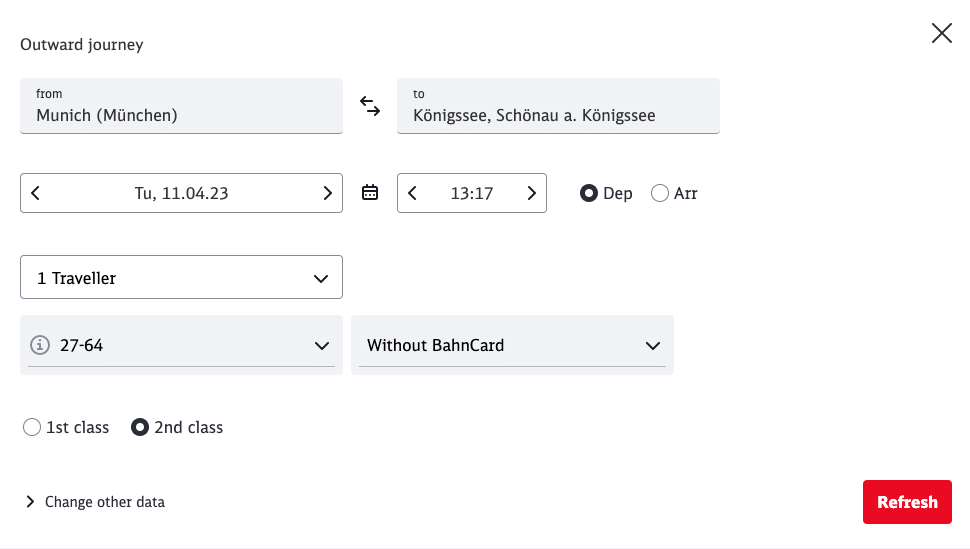This screenshot has height=549, width=970.
Task: Open the Without BahnCard dropdown
Action: click(x=512, y=345)
